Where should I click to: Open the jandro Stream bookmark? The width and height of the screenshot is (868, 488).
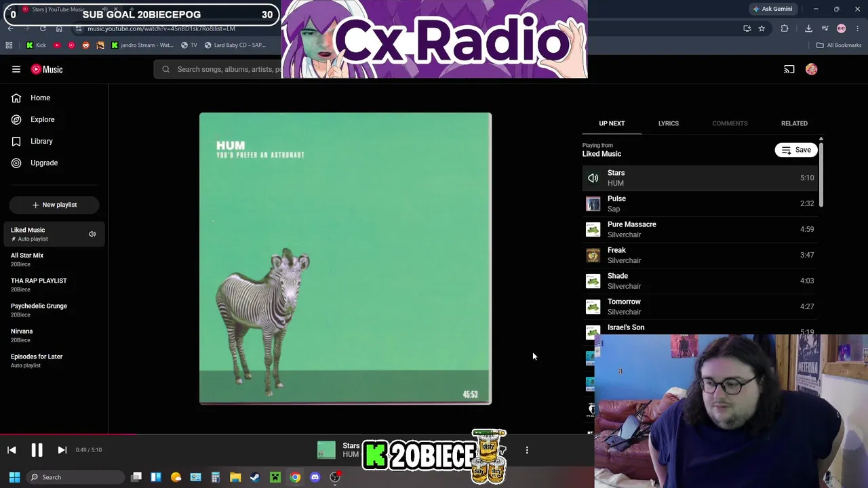(142, 45)
